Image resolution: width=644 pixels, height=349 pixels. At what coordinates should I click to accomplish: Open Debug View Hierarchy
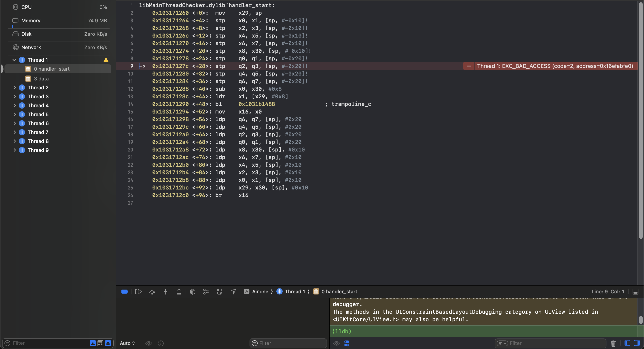coord(193,291)
